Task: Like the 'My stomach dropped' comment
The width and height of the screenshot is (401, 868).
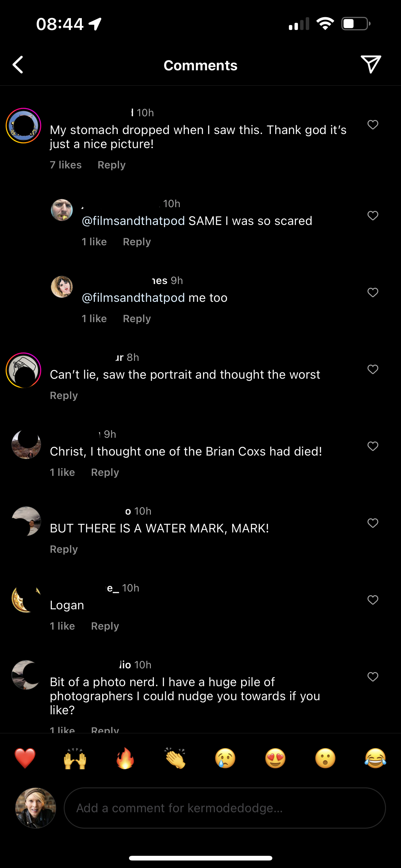Action: tap(373, 125)
